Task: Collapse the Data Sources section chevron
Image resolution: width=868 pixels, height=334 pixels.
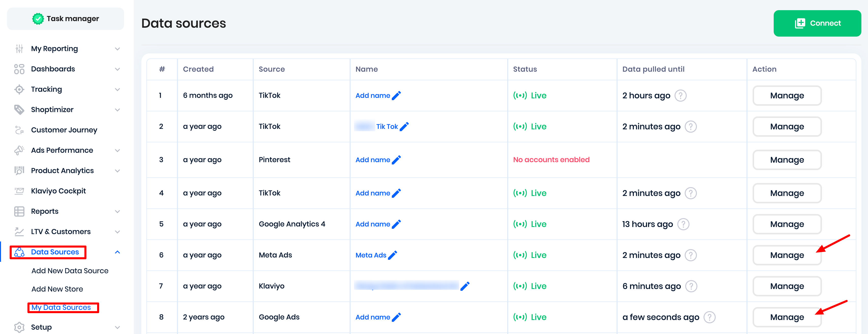Action: point(117,252)
